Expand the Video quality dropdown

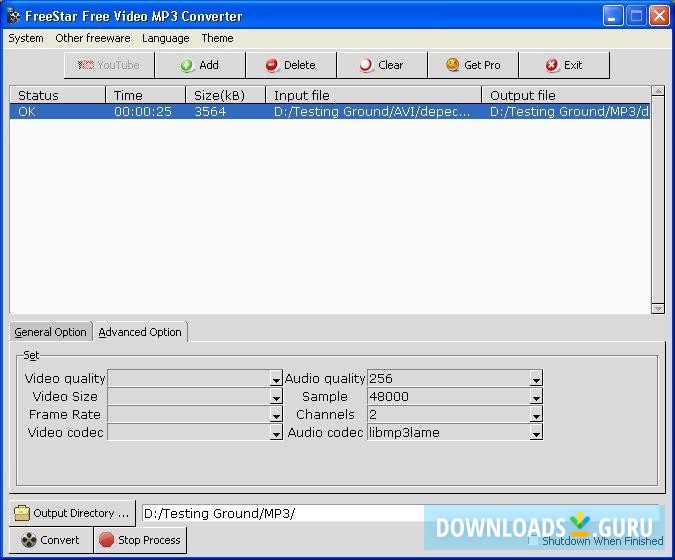pos(276,379)
